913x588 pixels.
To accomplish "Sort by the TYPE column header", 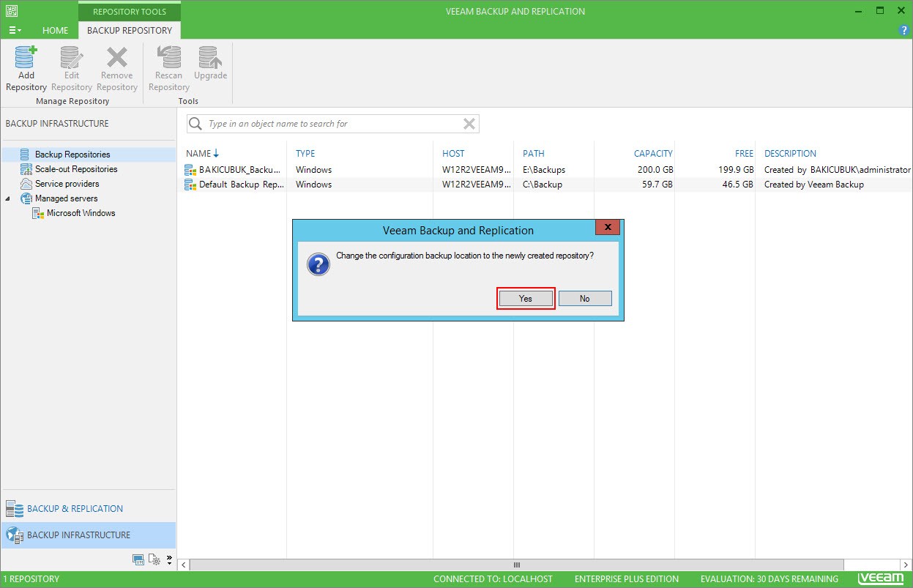I will [305, 154].
